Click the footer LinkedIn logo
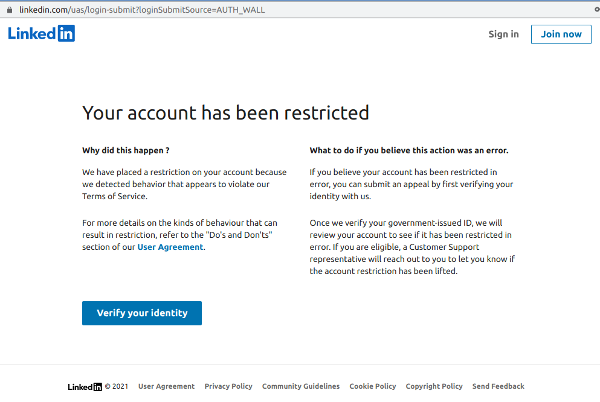The height and width of the screenshot is (402, 600). pyautogui.click(x=85, y=387)
